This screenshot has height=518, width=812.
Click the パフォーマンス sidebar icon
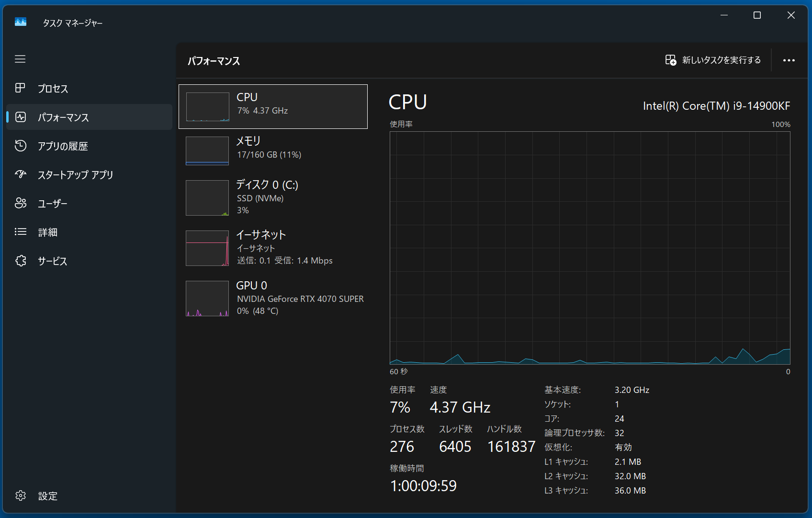pyautogui.click(x=21, y=117)
